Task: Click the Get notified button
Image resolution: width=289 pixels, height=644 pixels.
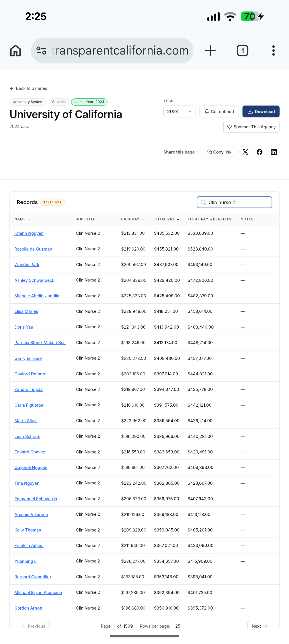Action: pyautogui.click(x=219, y=111)
